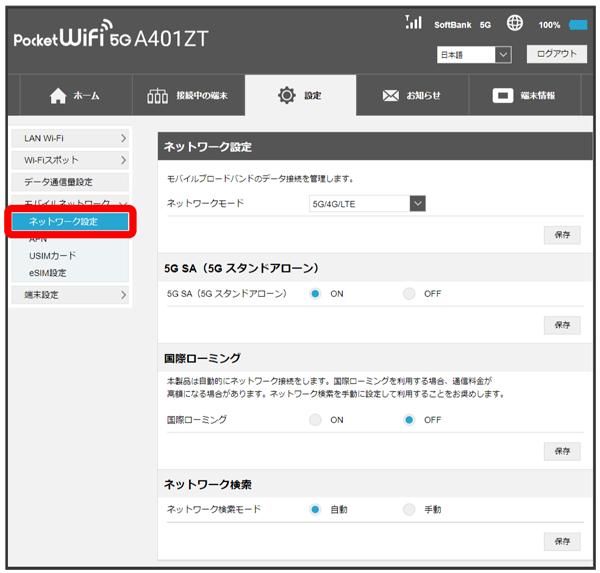Screen dimensions: 600x573
Task: Click the notifications envelope icon
Action: (391, 96)
